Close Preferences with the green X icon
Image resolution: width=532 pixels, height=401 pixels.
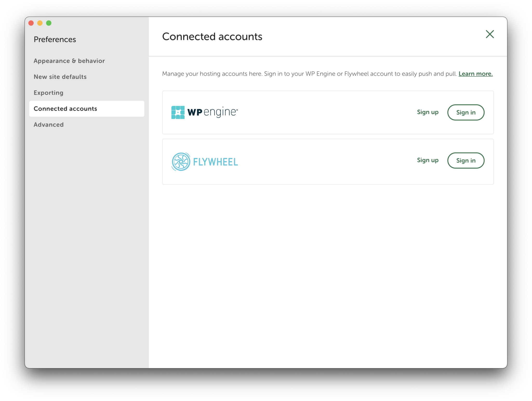click(x=490, y=34)
